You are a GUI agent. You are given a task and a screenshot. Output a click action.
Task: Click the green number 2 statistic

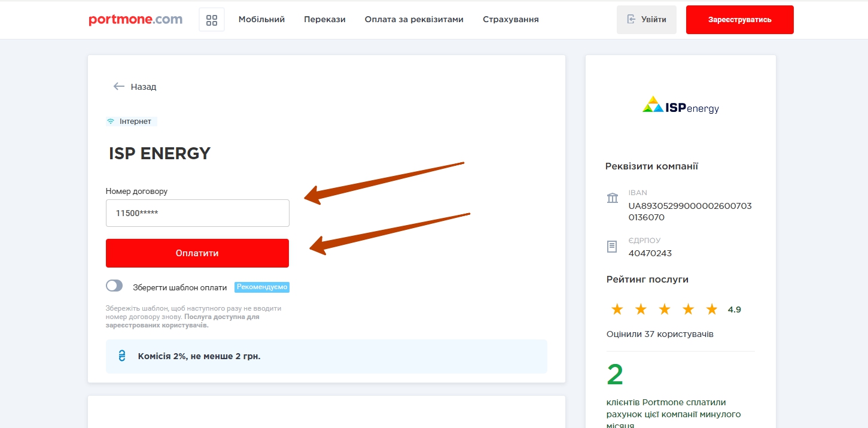click(x=615, y=375)
